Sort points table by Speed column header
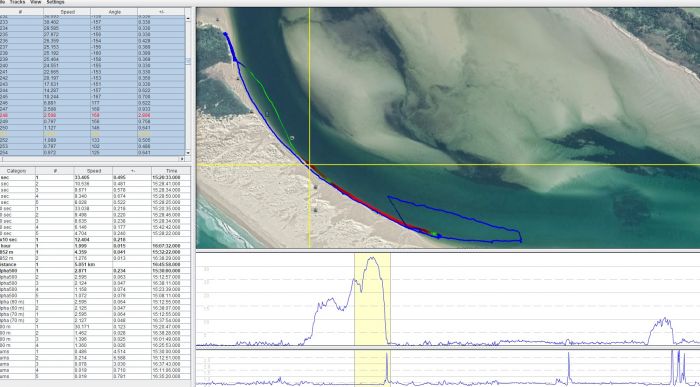The height and width of the screenshot is (387, 700). point(67,12)
